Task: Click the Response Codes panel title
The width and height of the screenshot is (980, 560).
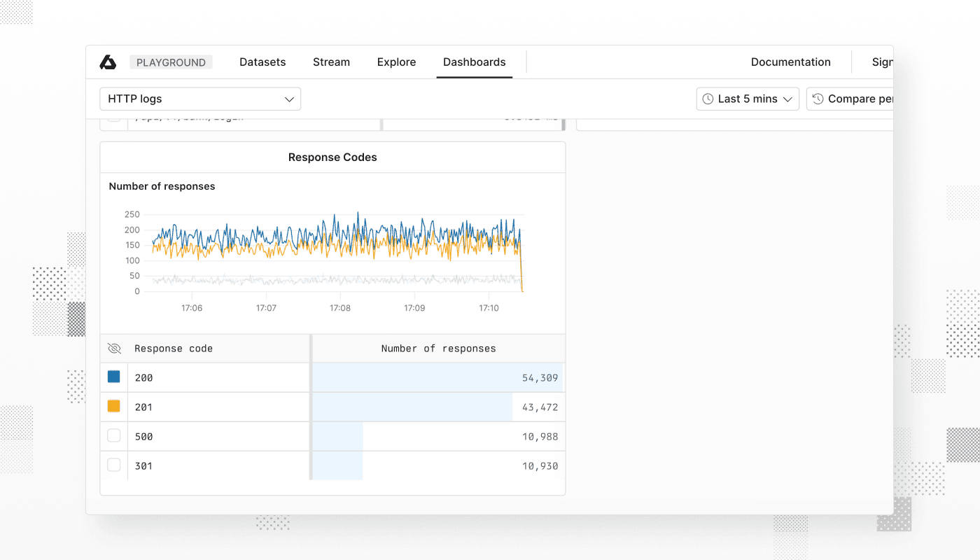Action: tap(332, 157)
